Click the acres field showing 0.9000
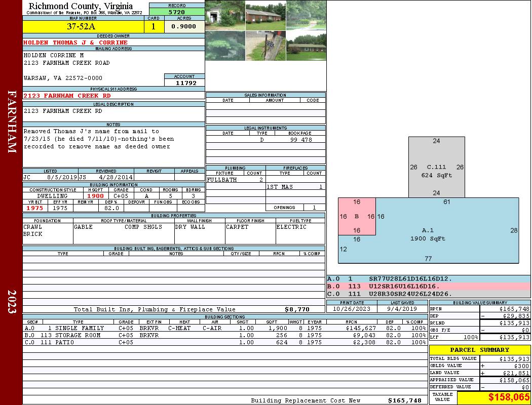Screen dimensions: 532x405 184,27
